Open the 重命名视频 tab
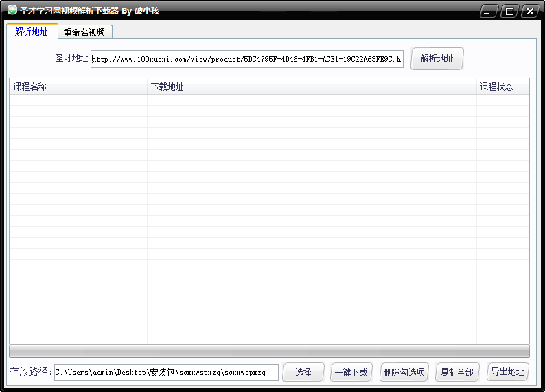 pos(84,32)
